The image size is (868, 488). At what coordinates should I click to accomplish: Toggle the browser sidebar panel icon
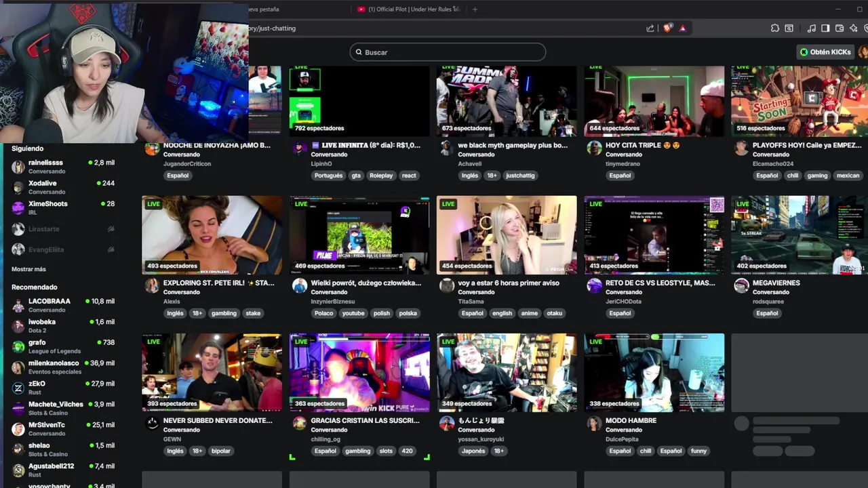[825, 28]
